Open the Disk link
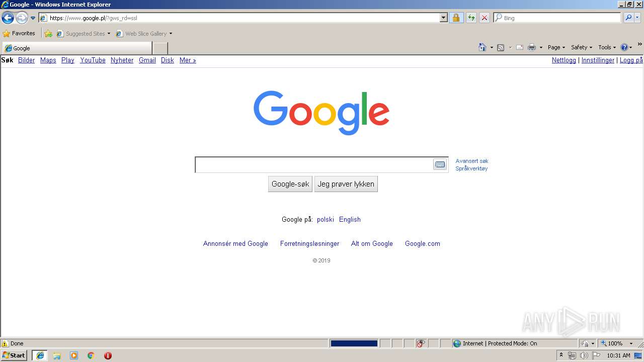Viewport: 644px width, 362px height. pos(168,60)
